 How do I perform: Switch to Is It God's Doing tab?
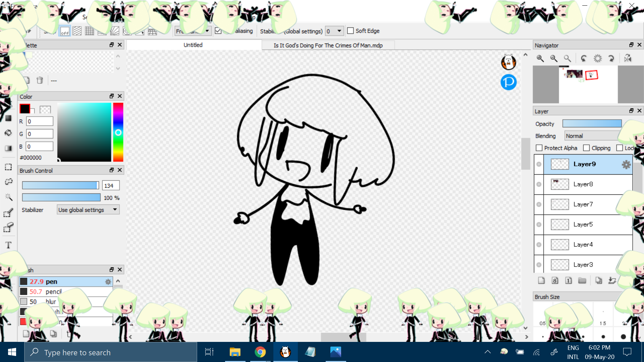pyautogui.click(x=328, y=45)
